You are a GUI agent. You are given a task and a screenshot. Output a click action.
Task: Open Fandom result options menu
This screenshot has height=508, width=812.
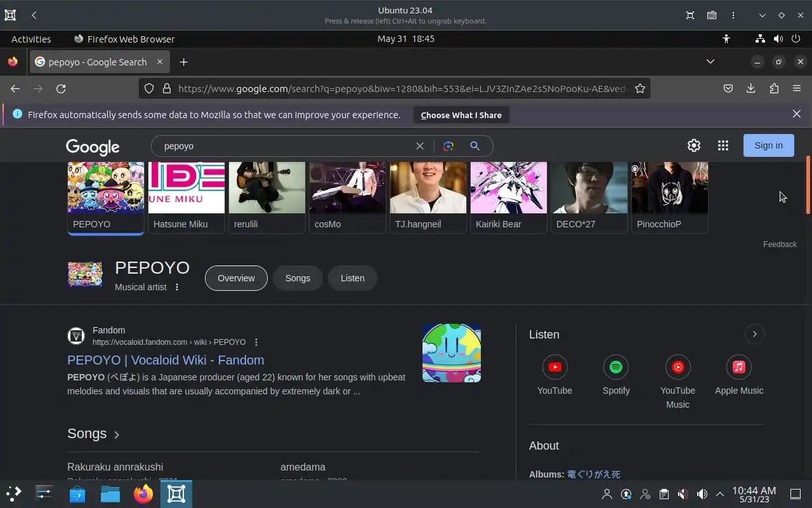click(256, 342)
